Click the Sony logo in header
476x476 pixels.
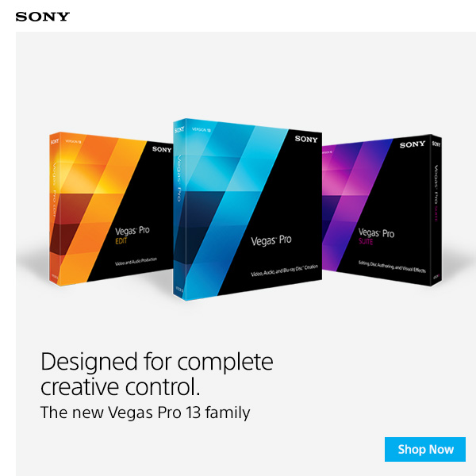pyautogui.click(x=43, y=17)
